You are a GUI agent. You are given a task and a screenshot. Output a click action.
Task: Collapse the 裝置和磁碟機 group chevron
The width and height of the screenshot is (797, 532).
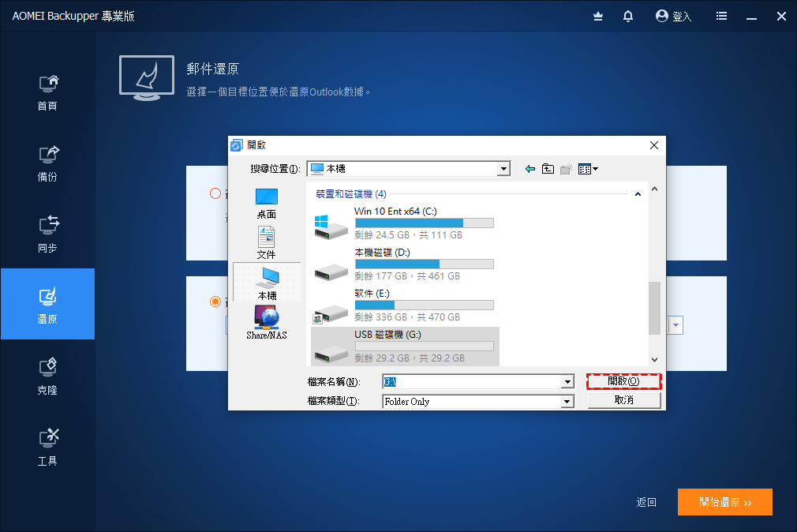click(638, 194)
